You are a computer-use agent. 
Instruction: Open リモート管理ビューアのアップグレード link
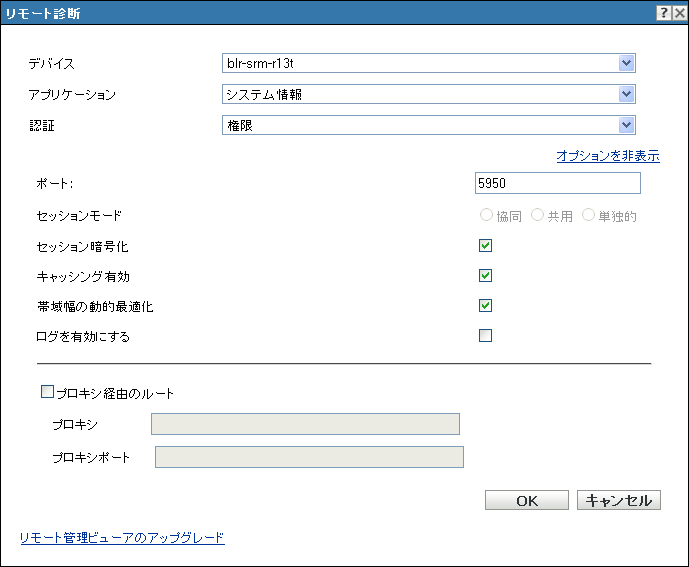click(x=122, y=538)
